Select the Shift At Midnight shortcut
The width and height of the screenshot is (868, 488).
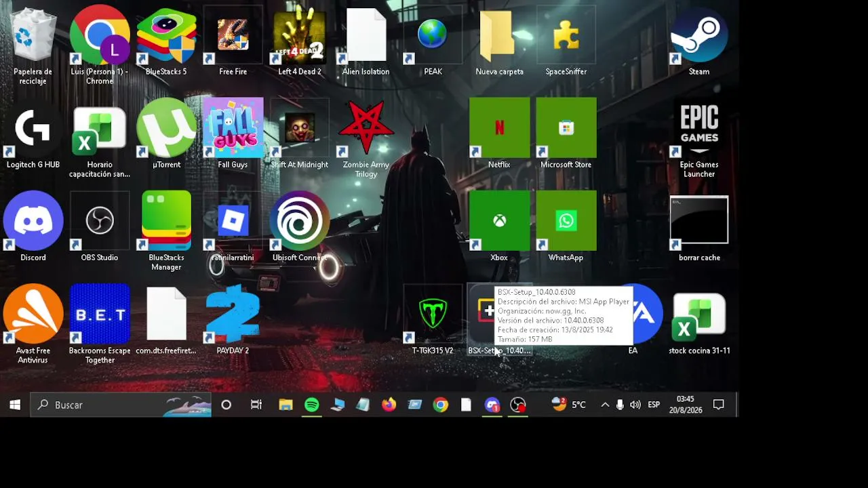tap(299, 134)
